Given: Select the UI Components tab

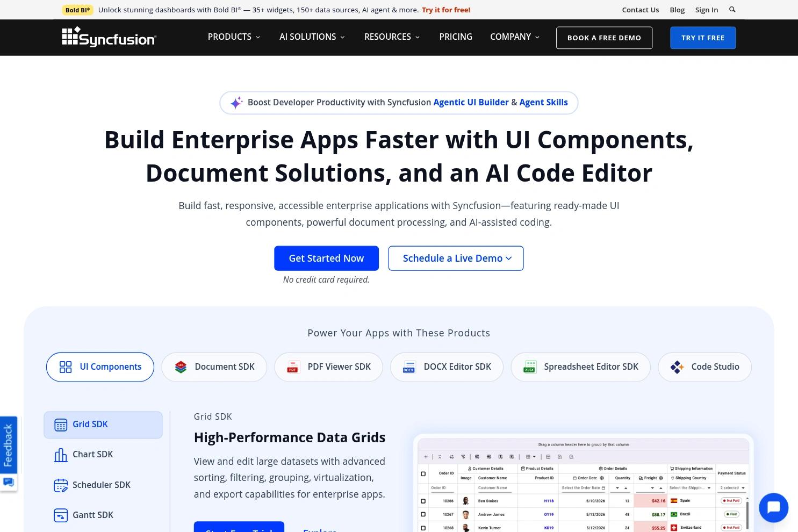Looking at the screenshot, I should pos(100,367).
